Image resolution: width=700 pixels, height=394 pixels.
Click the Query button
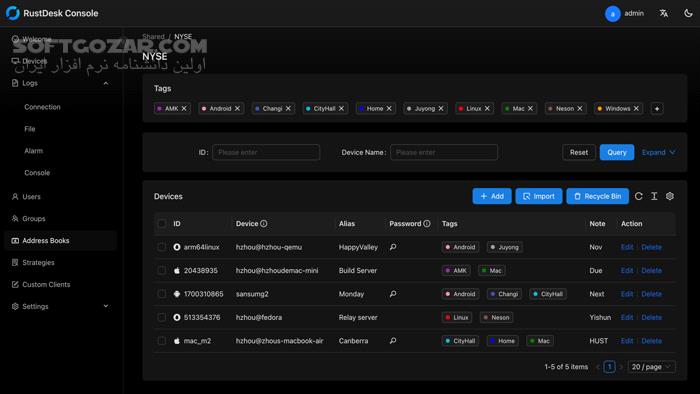point(617,152)
